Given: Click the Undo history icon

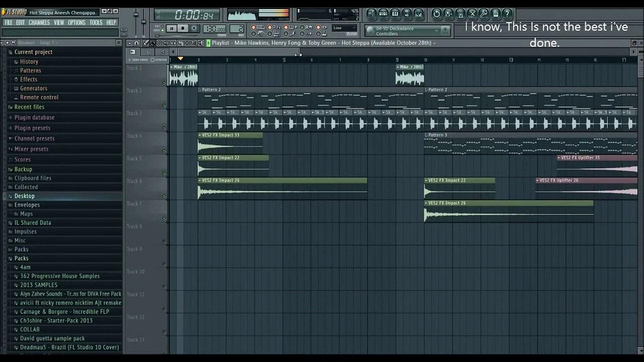Looking at the screenshot, I should 437,14.
